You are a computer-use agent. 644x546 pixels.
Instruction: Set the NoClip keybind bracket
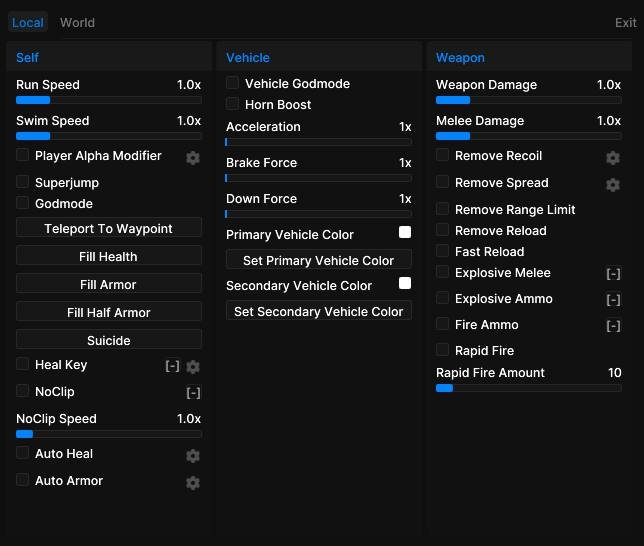point(193,393)
